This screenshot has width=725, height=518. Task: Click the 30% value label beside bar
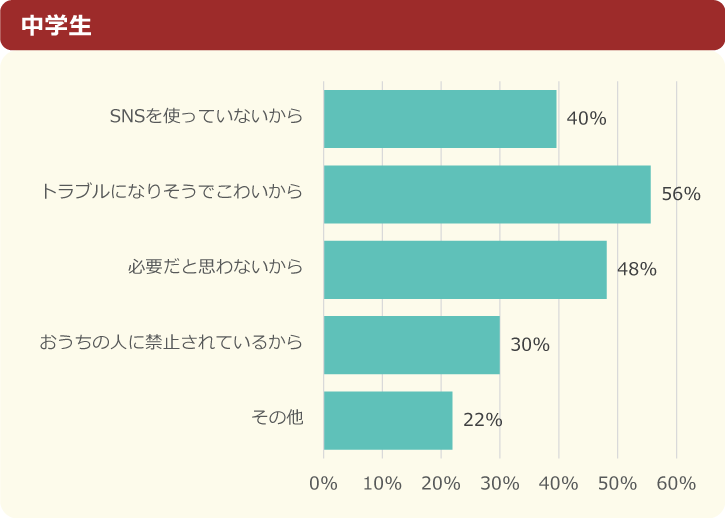click(x=530, y=345)
